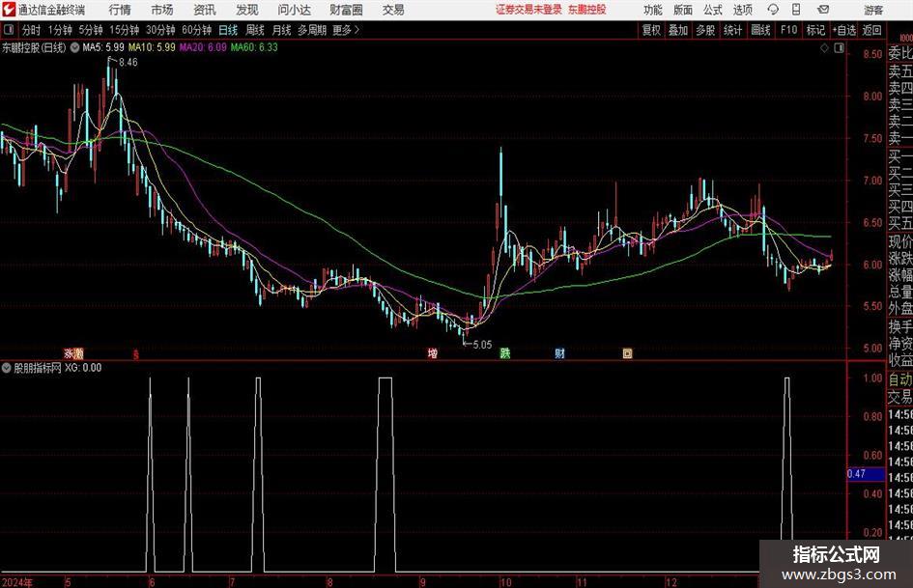Expand the 更多 periods list
Screen dimensions: 913x588
point(347,30)
